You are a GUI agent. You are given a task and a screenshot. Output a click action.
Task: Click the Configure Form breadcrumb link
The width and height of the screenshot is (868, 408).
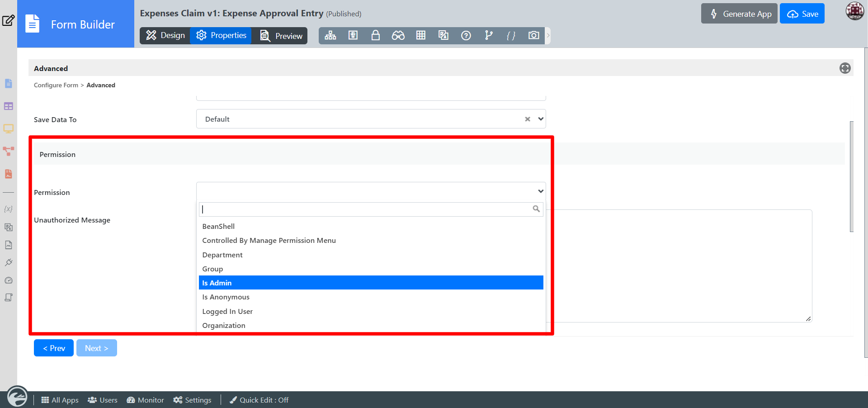56,85
